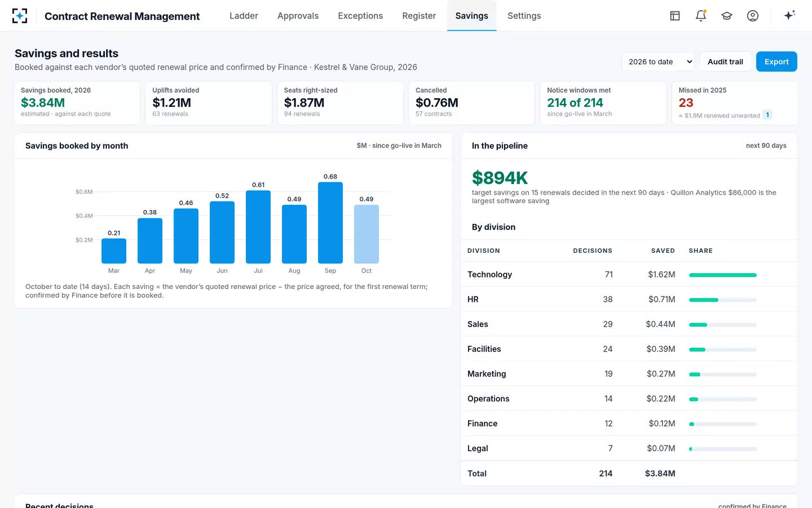812x508 pixels.
Task: Sort by the DECISIONS column header
Action: point(593,251)
